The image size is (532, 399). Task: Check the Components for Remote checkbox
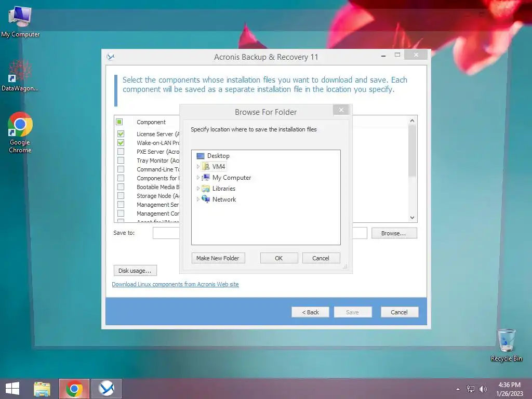point(121,178)
